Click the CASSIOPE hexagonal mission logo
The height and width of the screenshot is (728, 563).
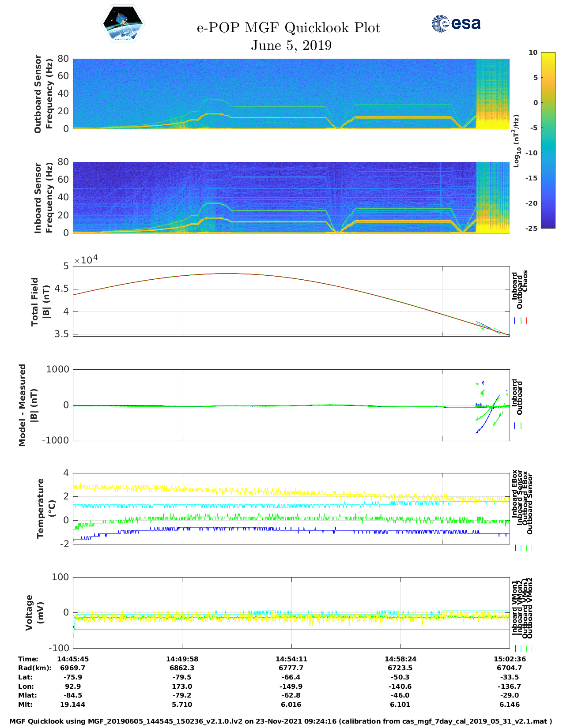(123, 24)
